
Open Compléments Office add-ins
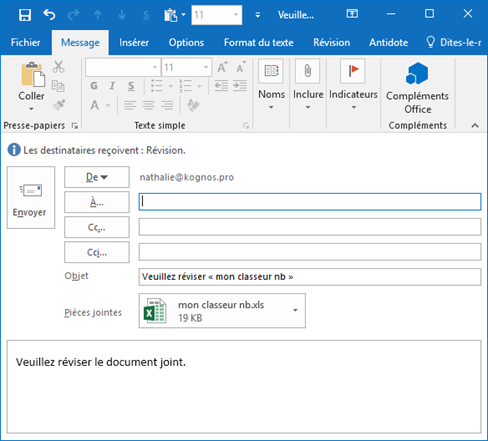point(417,88)
